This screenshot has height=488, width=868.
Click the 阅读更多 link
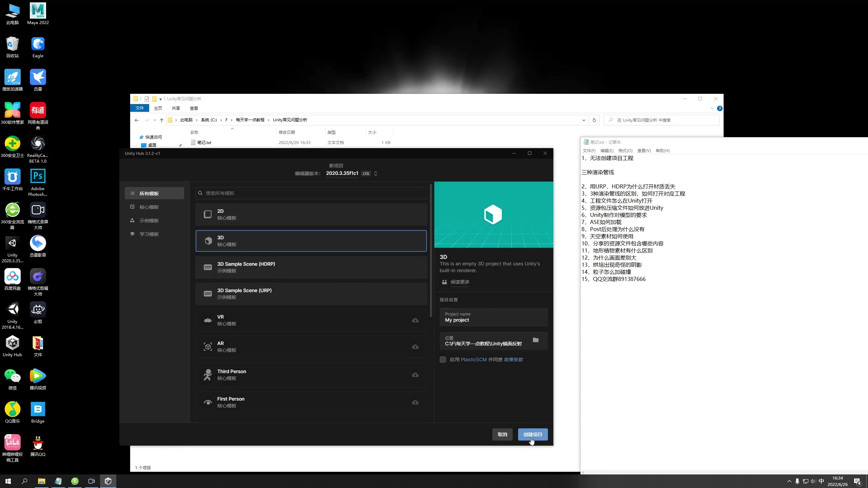coord(459,282)
